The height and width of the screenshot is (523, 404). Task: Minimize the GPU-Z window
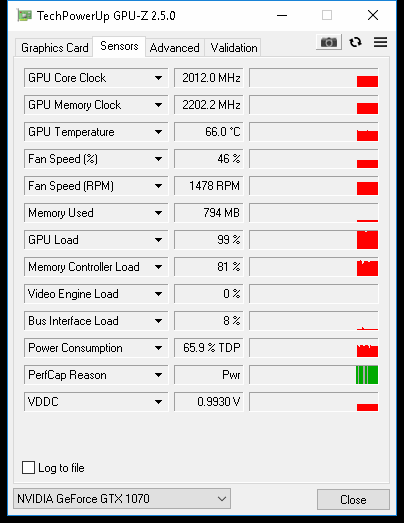pos(282,15)
